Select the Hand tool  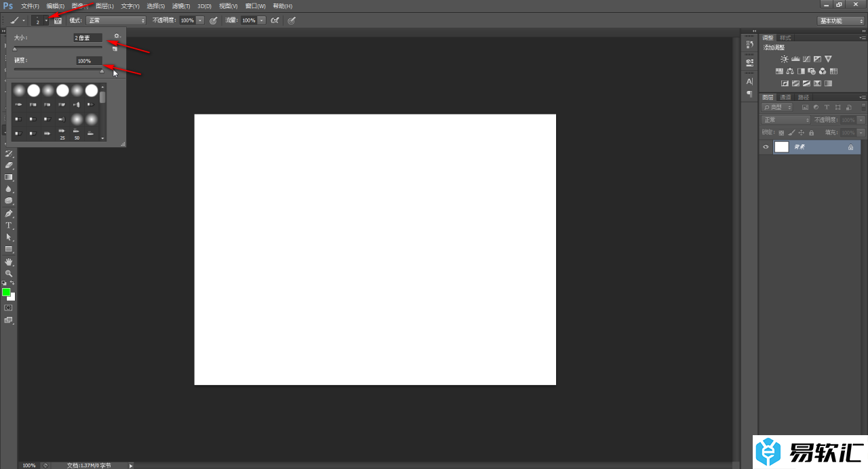pos(9,262)
